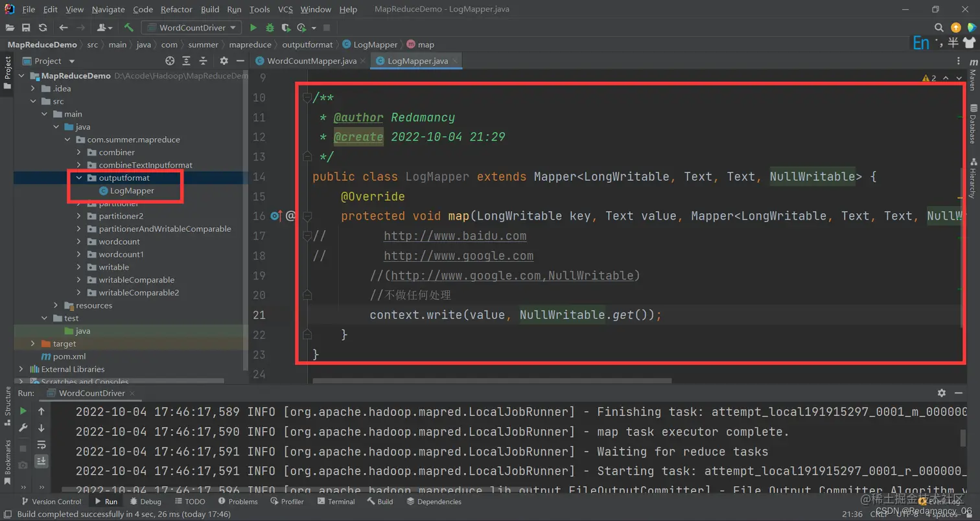The height and width of the screenshot is (521, 980).
Task: Expand the .idea folder
Action: tap(32, 88)
